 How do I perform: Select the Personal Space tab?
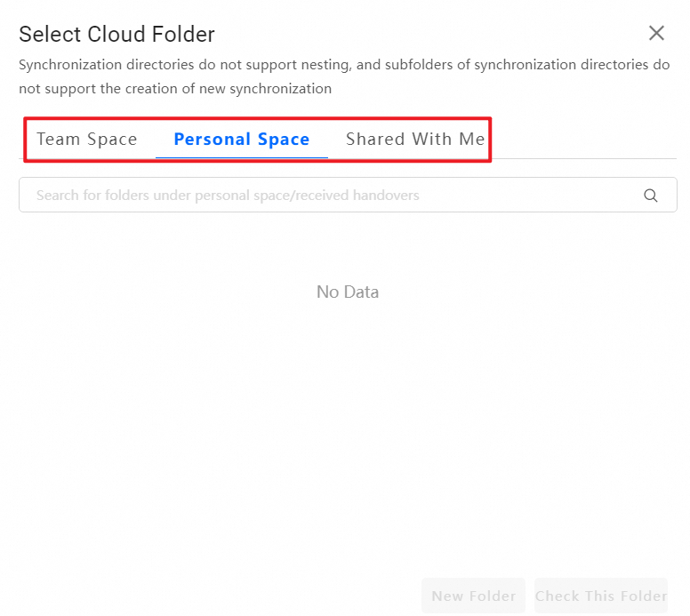click(x=242, y=140)
